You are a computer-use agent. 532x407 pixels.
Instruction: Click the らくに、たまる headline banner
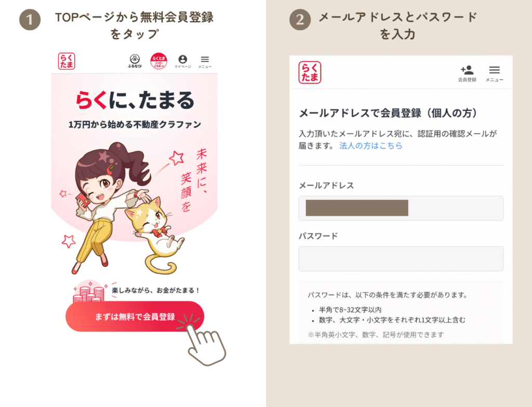pos(135,100)
